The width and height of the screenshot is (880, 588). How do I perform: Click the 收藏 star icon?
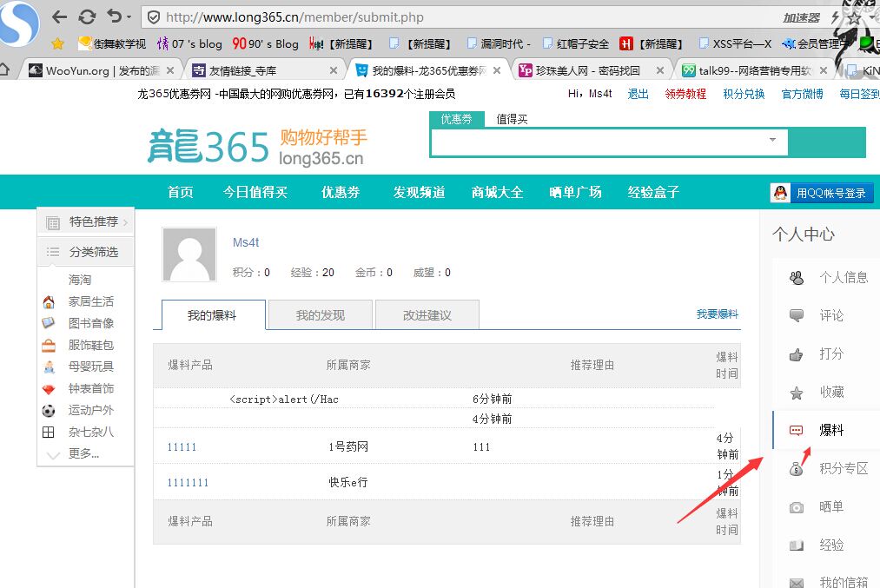[x=797, y=393]
